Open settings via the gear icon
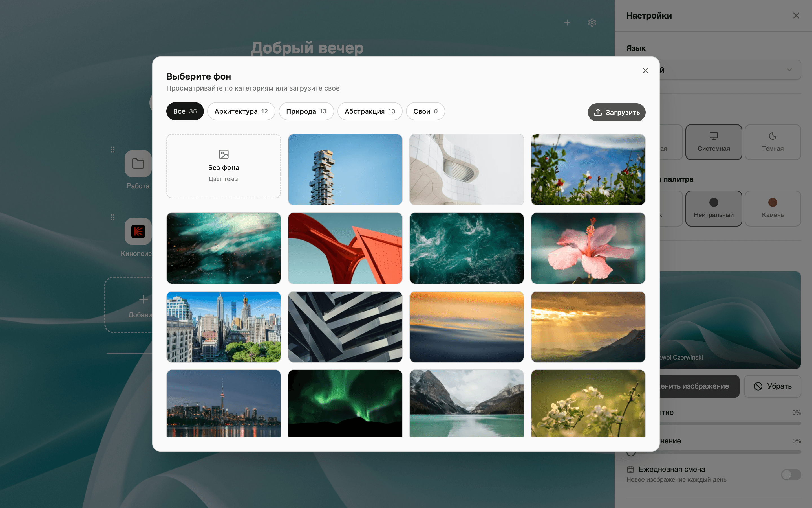Viewport: 812px width, 508px height. [x=592, y=23]
